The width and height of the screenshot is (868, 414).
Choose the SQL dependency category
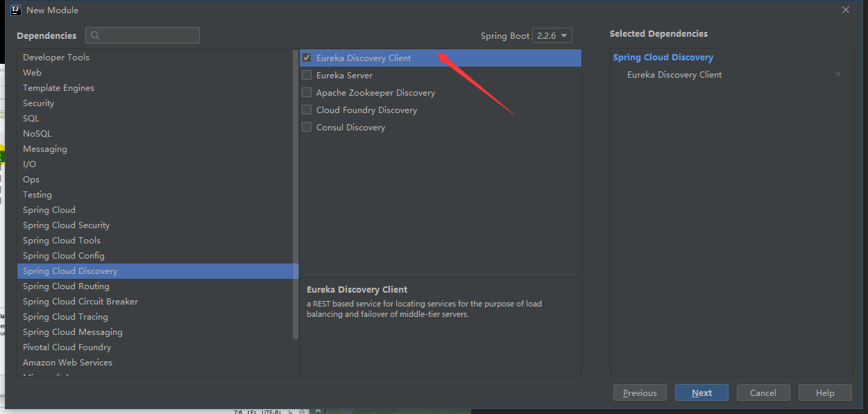(31, 119)
